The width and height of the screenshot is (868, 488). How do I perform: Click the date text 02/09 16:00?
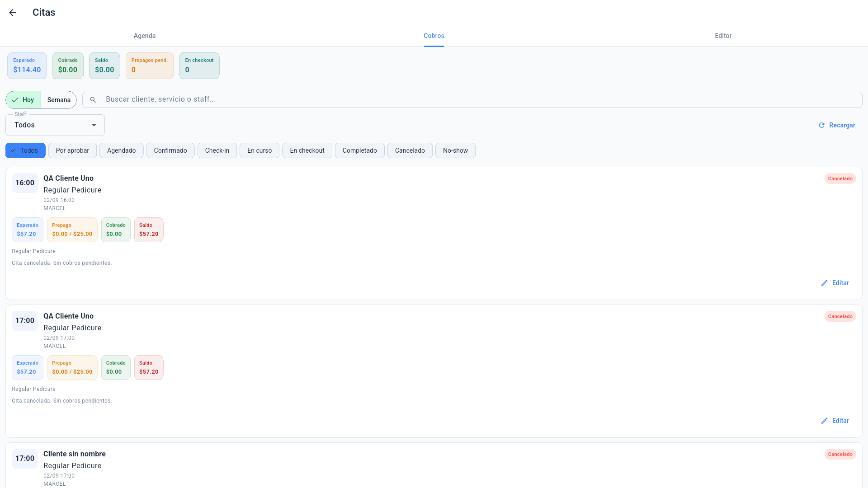click(59, 200)
